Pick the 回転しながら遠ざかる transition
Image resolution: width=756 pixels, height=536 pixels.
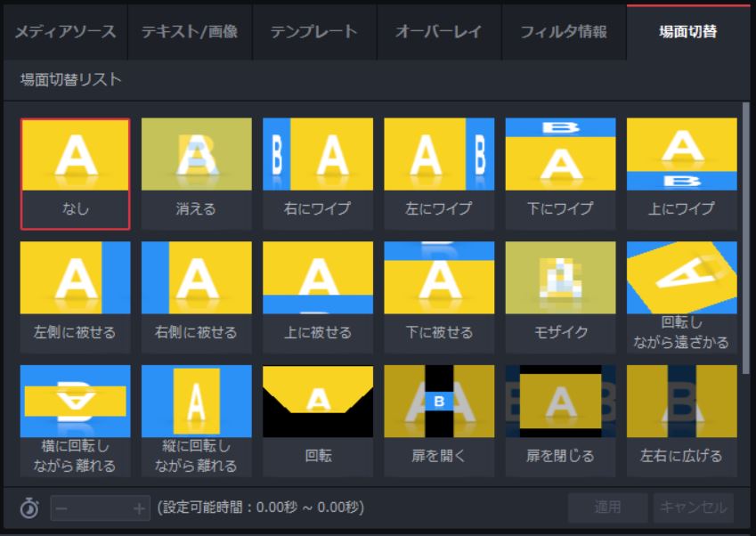[x=682, y=276]
